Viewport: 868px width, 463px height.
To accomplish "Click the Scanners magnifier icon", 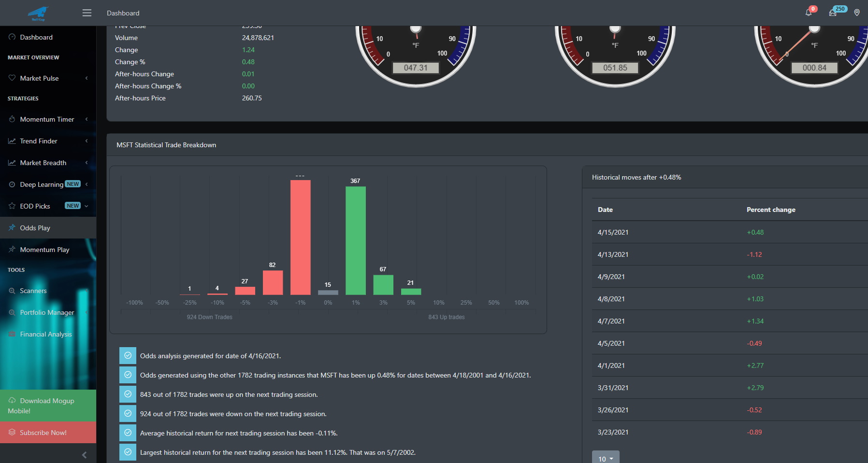I will pyautogui.click(x=12, y=291).
